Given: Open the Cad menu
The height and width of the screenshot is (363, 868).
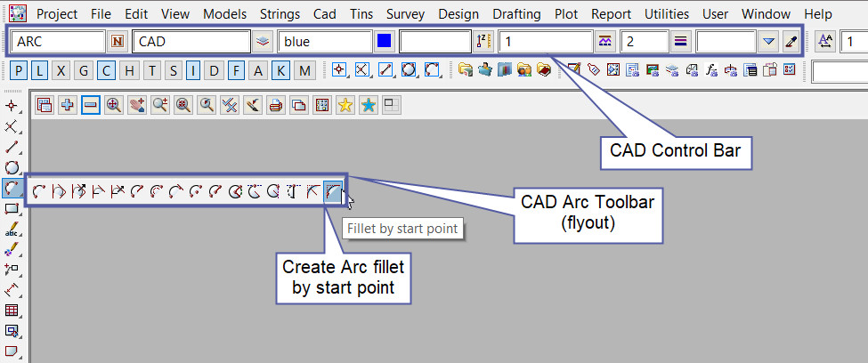Looking at the screenshot, I should [324, 14].
